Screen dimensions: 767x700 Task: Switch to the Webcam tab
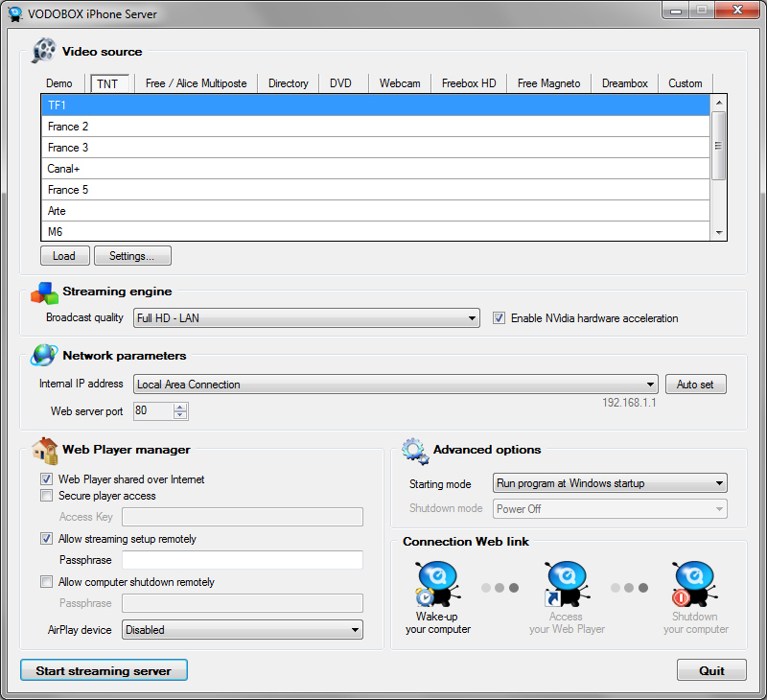point(400,83)
